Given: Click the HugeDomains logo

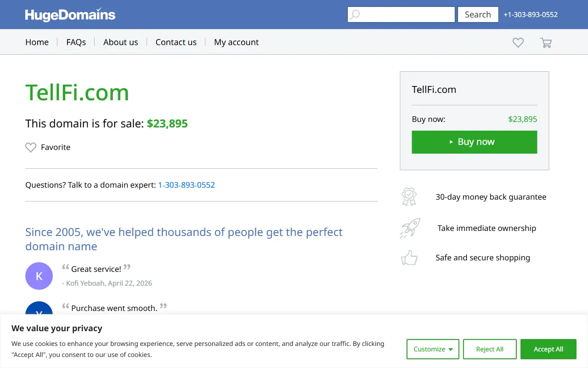Looking at the screenshot, I should point(70,14).
